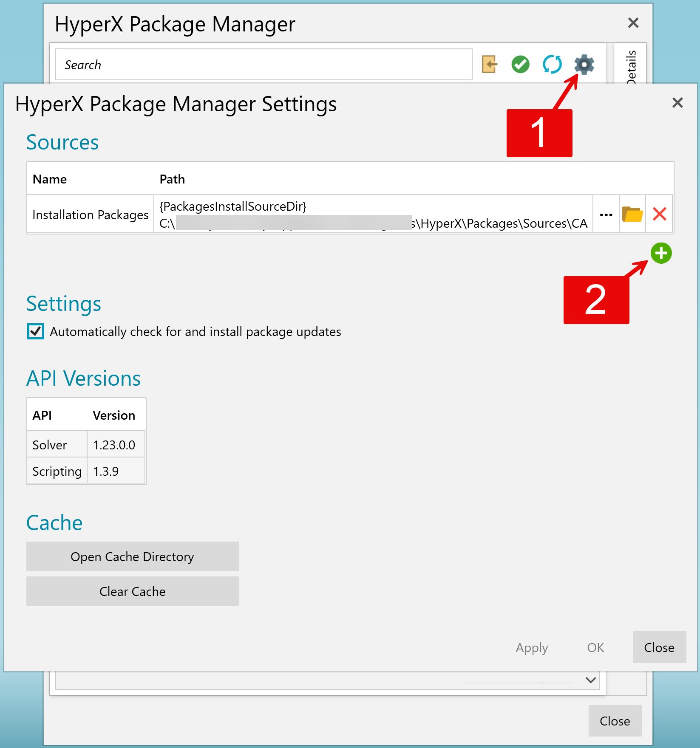Click OK in the settings dialog

pos(595,647)
